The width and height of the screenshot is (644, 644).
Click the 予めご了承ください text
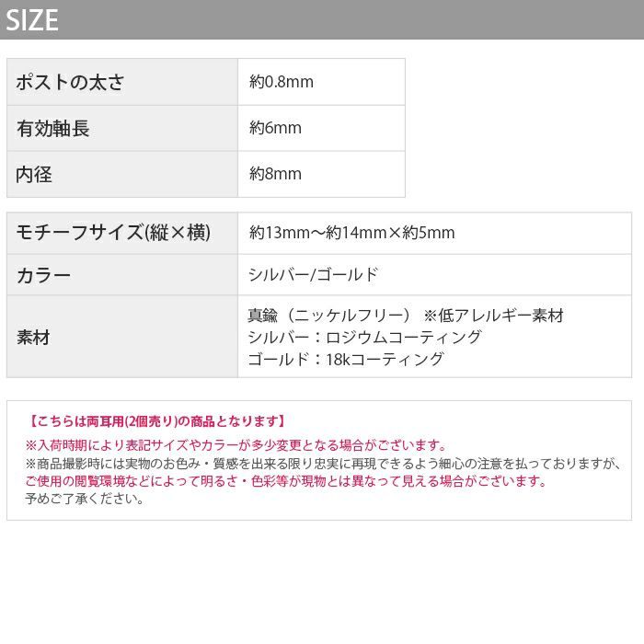coord(85,499)
